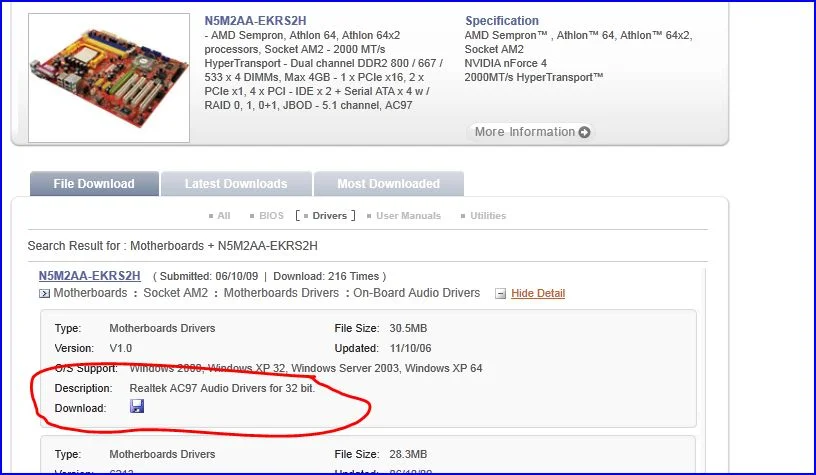Click the arrow icon before Motherboards category
The height and width of the screenshot is (475, 816).
44,293
